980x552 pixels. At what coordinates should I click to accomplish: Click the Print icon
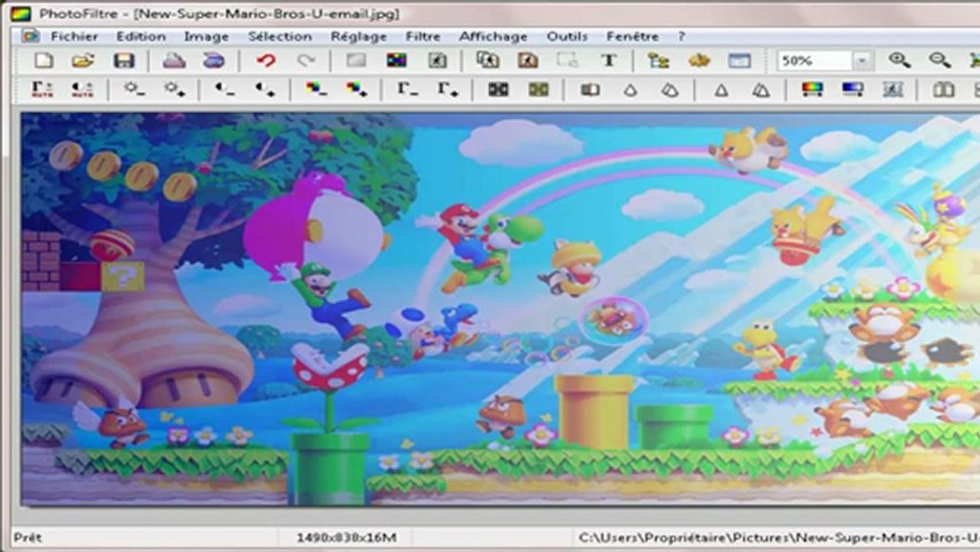pos(174,61)
